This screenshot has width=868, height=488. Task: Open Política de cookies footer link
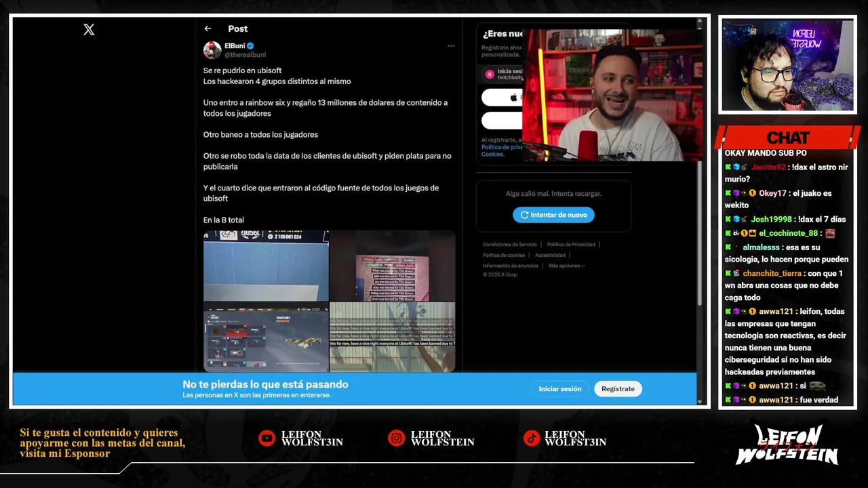point(504,256)
